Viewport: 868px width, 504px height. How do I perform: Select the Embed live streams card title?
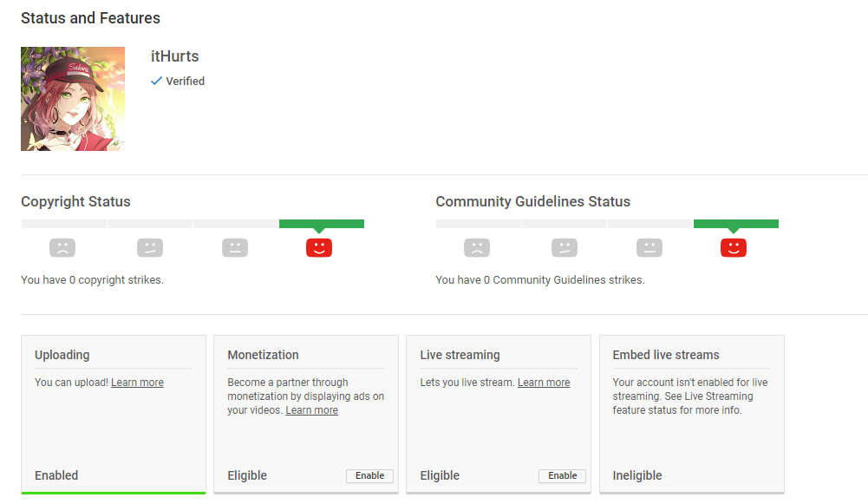click(666, 355)
